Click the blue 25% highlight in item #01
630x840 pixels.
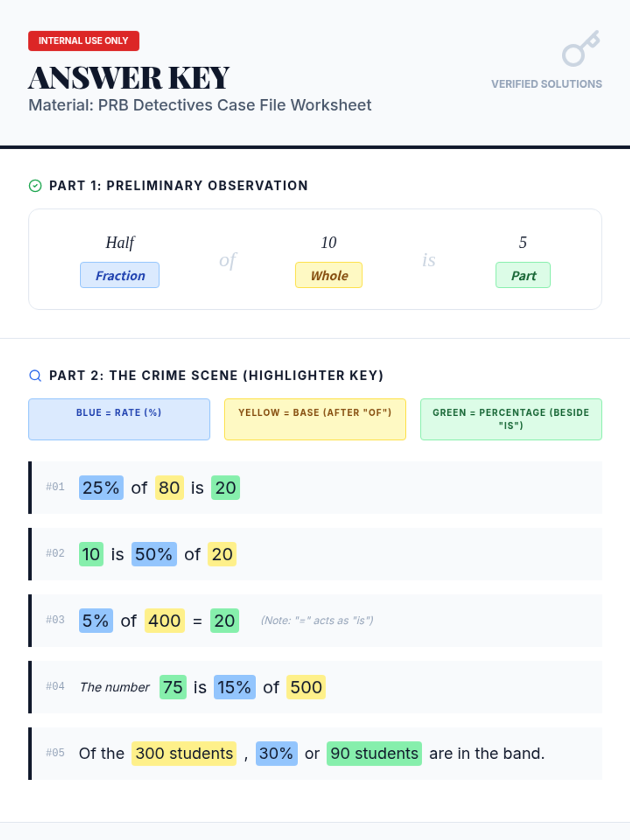coord(101,488)
